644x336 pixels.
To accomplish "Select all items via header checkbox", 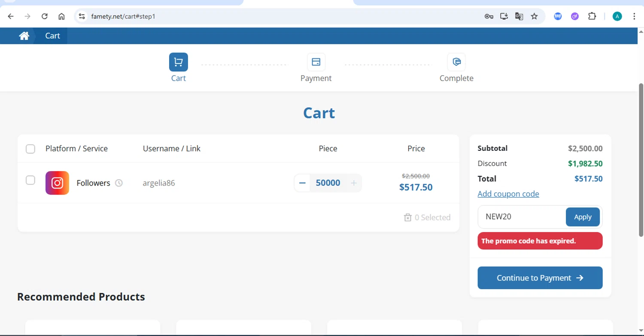I will (x=30, y=149).
